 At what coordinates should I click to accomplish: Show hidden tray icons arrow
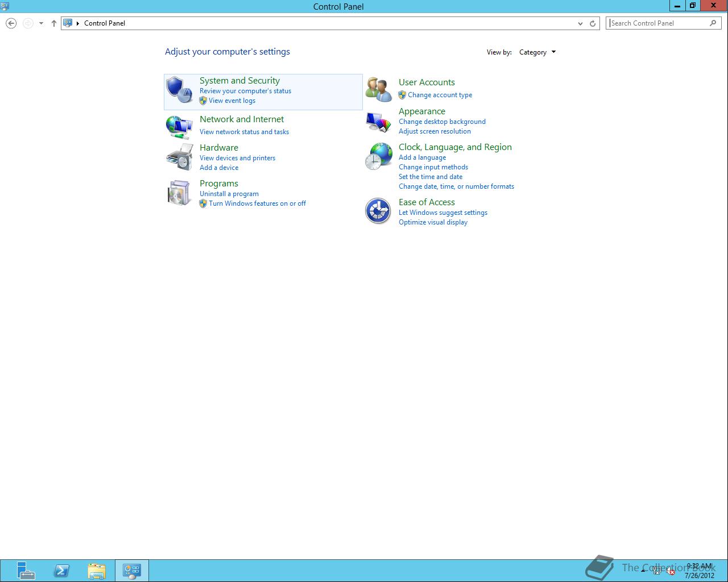coord(643,572)
